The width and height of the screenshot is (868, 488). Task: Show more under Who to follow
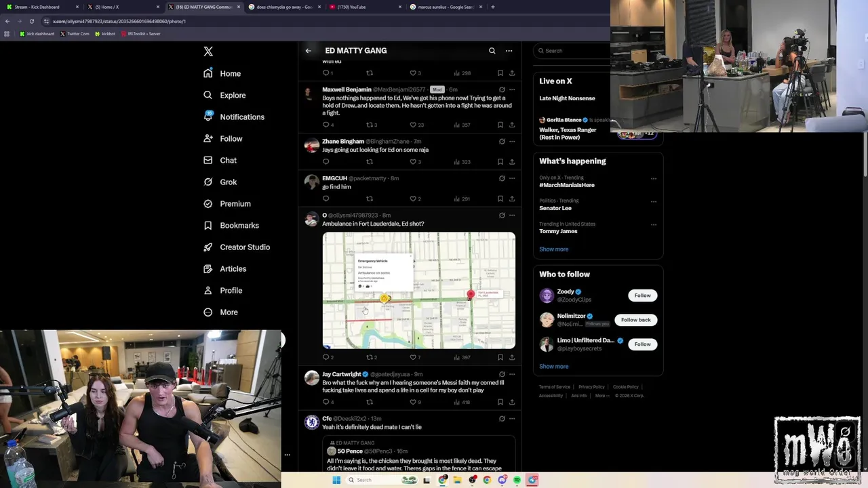[x=554, y=366]
